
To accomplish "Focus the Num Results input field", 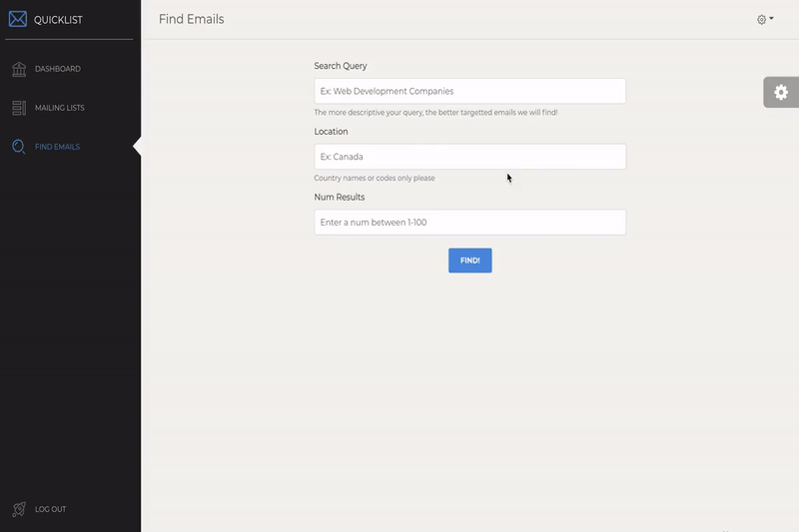I will 469,223.
